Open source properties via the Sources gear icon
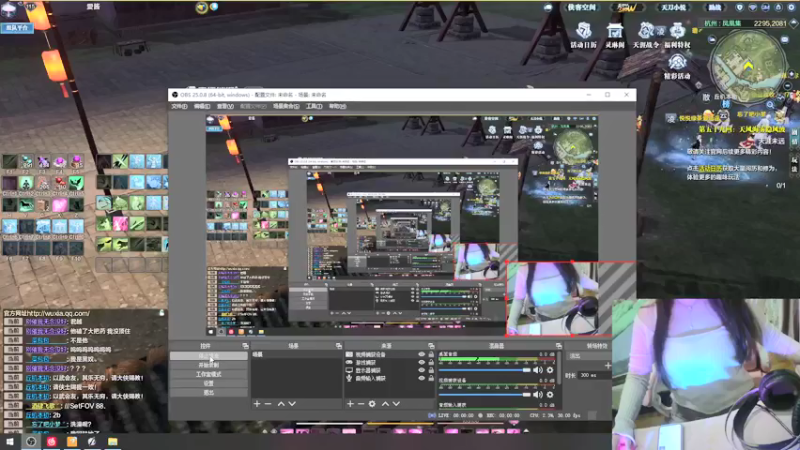 coord(372,404)
